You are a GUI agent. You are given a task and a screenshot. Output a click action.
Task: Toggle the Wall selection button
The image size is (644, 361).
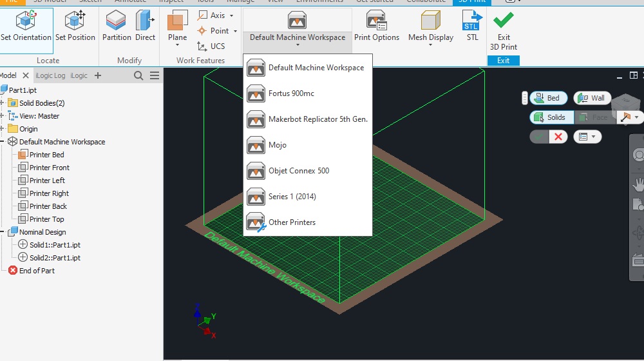pos(591,98)
